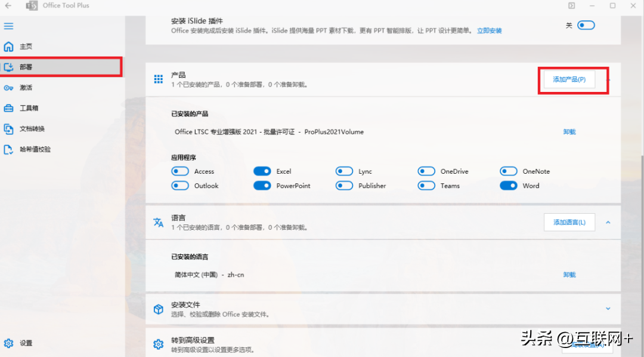Click the package icon beside 安装文件
Viewport: 644px width, 357px height.
click(x=159, y=309)
